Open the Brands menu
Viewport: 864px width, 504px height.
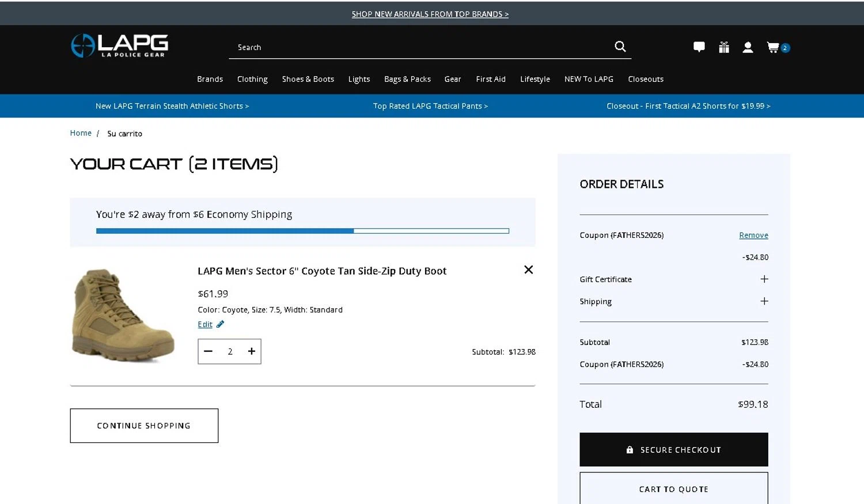[x=210, y=79]
